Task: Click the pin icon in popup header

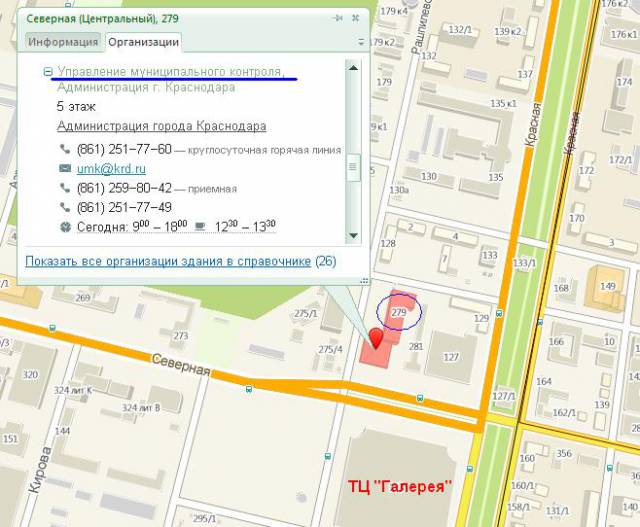Action: click(339, 19)
